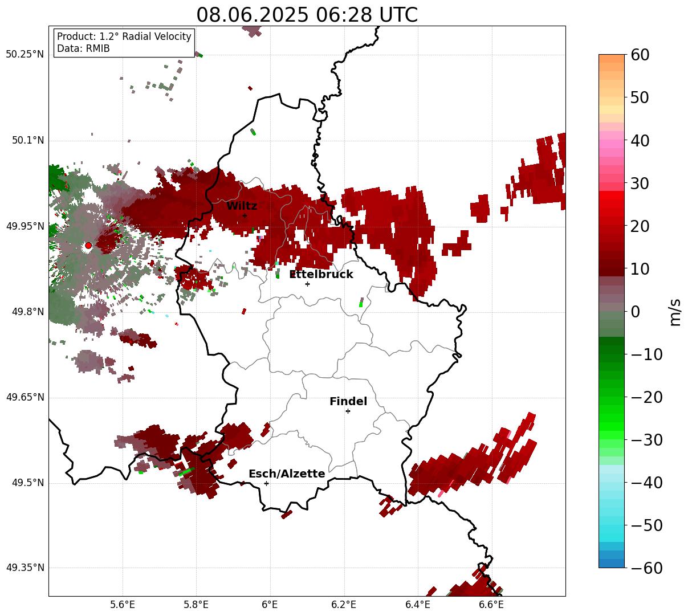
Task: Click the 49.95°N latitude tick label
Action: [25, 226]
